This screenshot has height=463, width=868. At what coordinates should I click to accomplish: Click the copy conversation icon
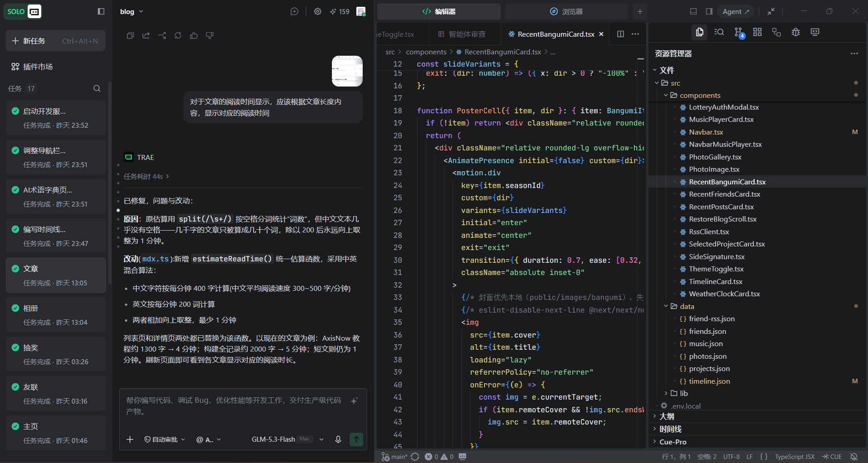click(130, 35)
